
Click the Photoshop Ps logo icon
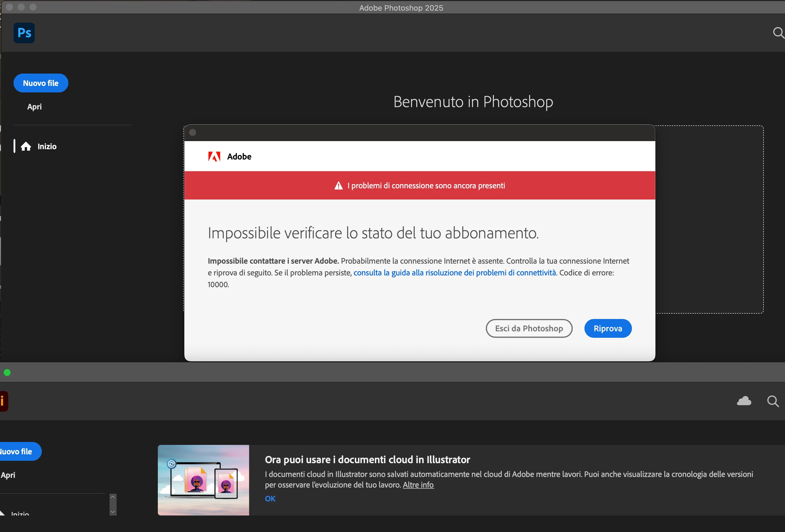click(x=24, y=33)
